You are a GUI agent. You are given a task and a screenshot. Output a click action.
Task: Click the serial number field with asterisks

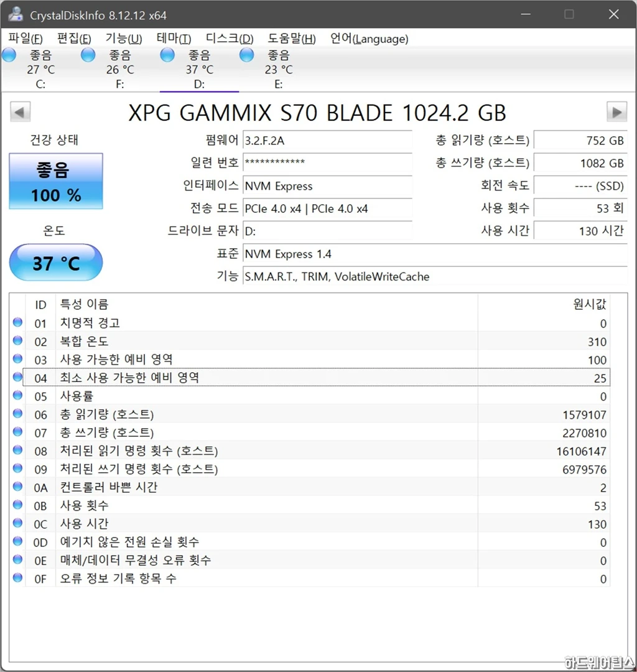pyautogui.click(x=327, y=163)
